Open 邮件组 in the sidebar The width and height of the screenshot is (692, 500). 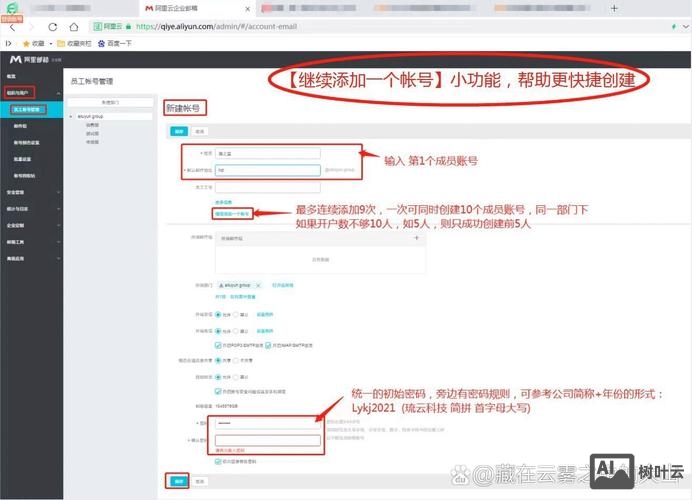20,126
